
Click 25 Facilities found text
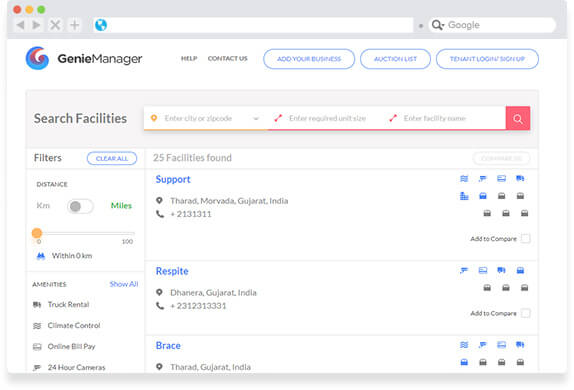tap(192, 158)
